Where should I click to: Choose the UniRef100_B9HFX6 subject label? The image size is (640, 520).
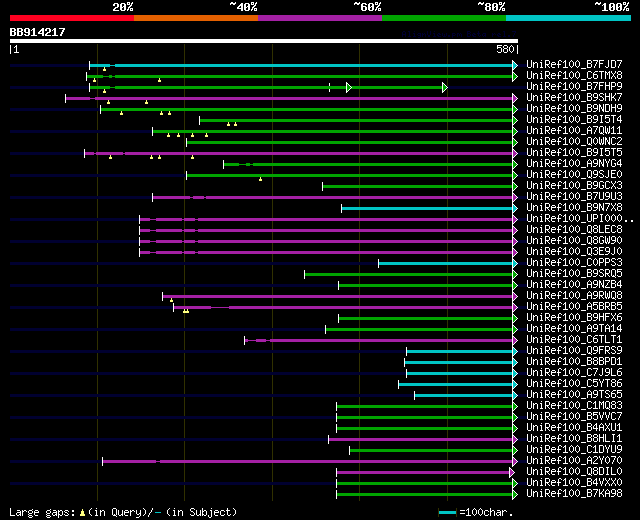(x=574, y=318)
